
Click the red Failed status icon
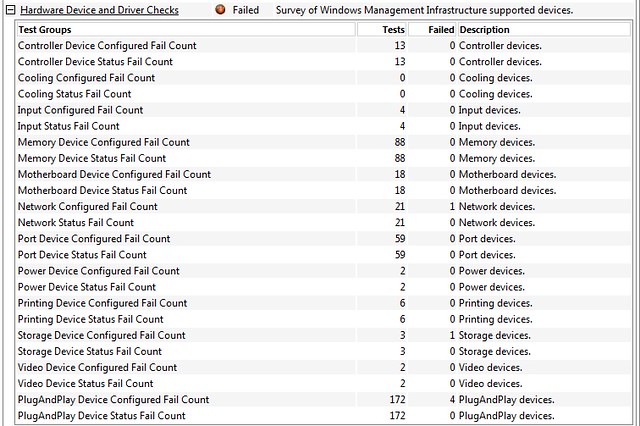click(220, 9)
